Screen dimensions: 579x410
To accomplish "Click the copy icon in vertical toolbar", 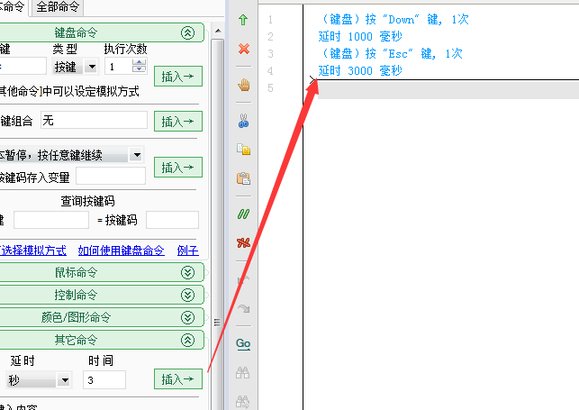I will pyautogui.click(x=244, y=149).
